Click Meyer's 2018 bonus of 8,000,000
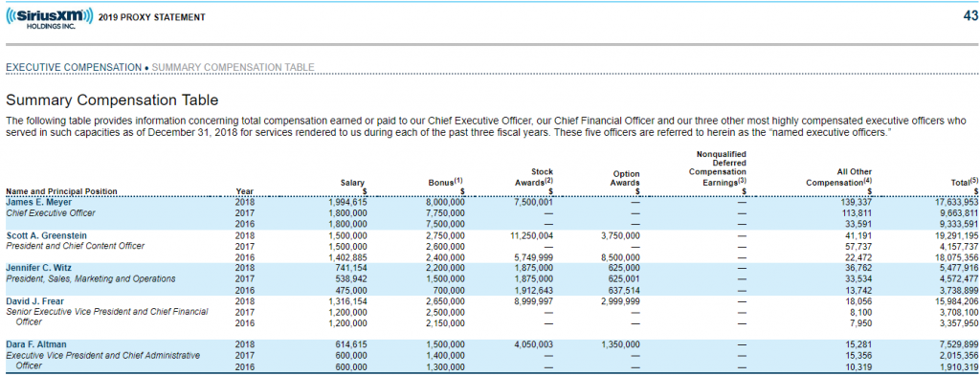The image size is (980, 376). (x=445, y=203)
